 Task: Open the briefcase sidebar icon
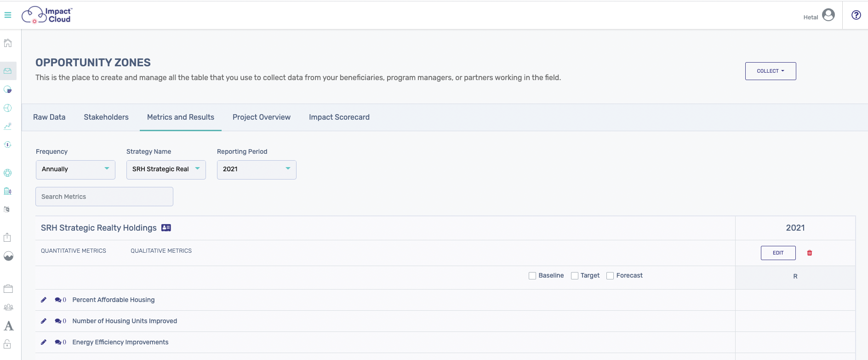click(x=8, y=289)
